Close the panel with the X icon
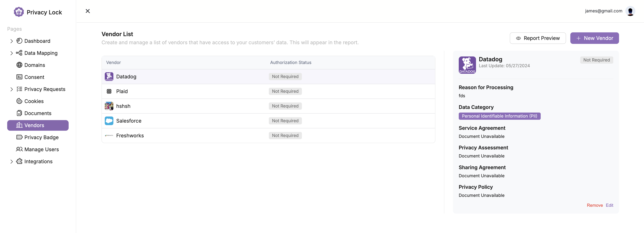 pyautogui.click(x=88, y=11)
